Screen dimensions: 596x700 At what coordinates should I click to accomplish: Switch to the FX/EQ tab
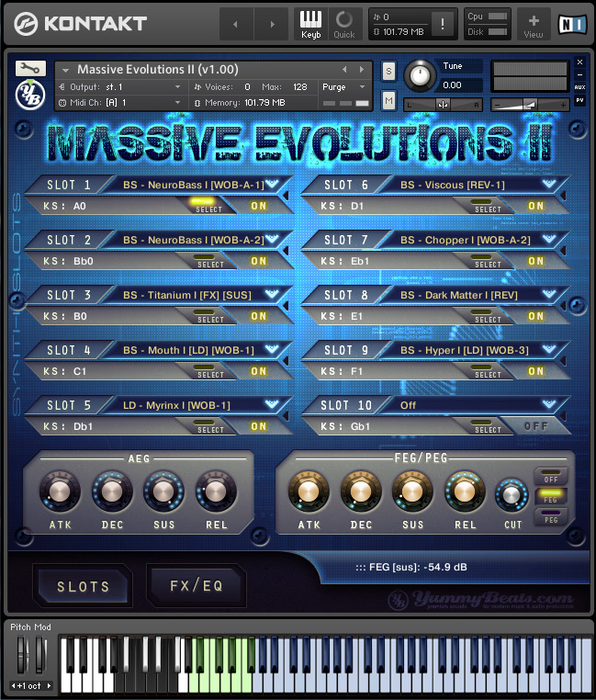[x=197, y=586]
